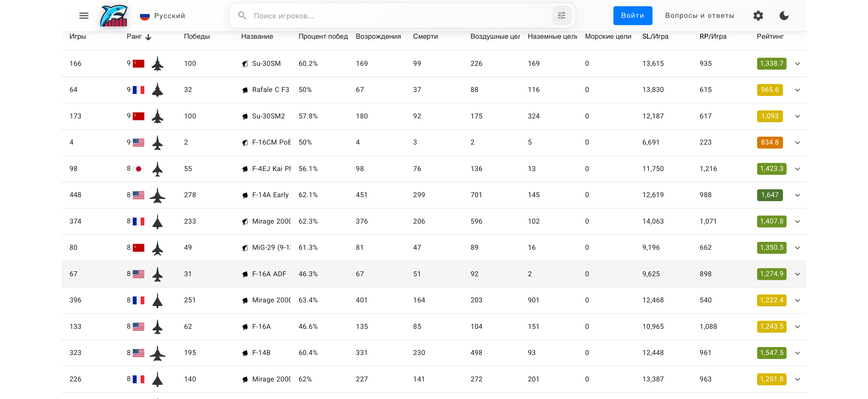868x399 pixels.
Task: Click the French flag in Rafale row
Action: (138, 90)
